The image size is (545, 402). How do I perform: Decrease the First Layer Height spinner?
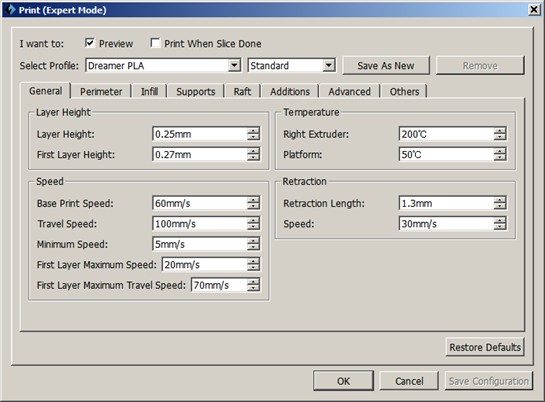253,158
